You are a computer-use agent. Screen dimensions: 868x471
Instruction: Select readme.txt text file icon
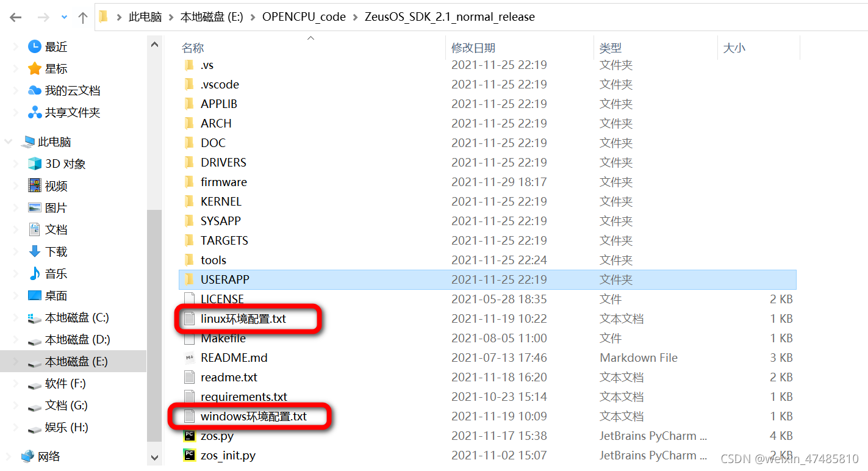pos(189,377)
